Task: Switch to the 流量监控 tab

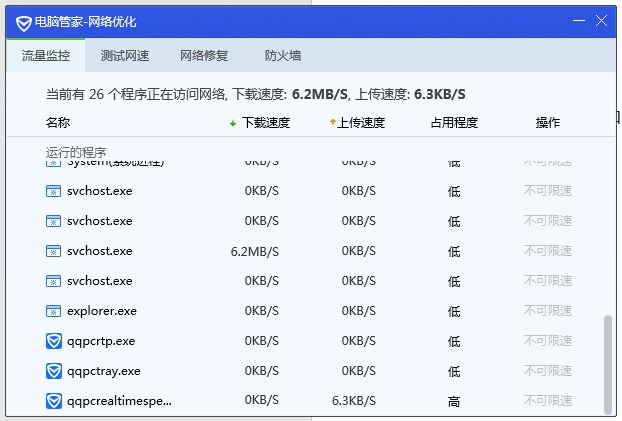Action: tap(46, 56)
